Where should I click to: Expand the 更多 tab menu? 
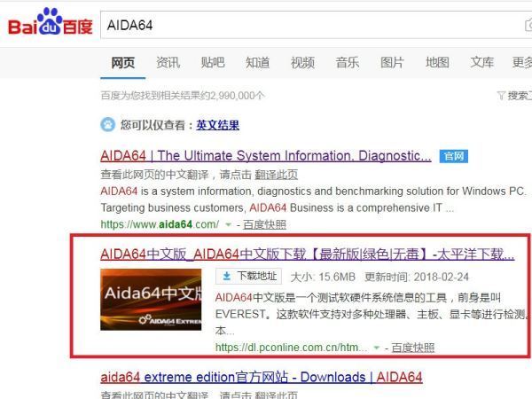tap(522, 63)
